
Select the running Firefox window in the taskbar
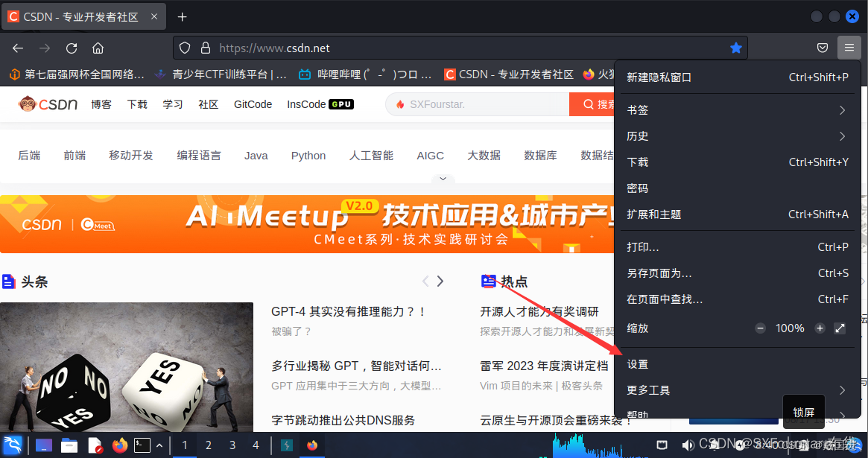pyautogui.click(x=312, y=445)
